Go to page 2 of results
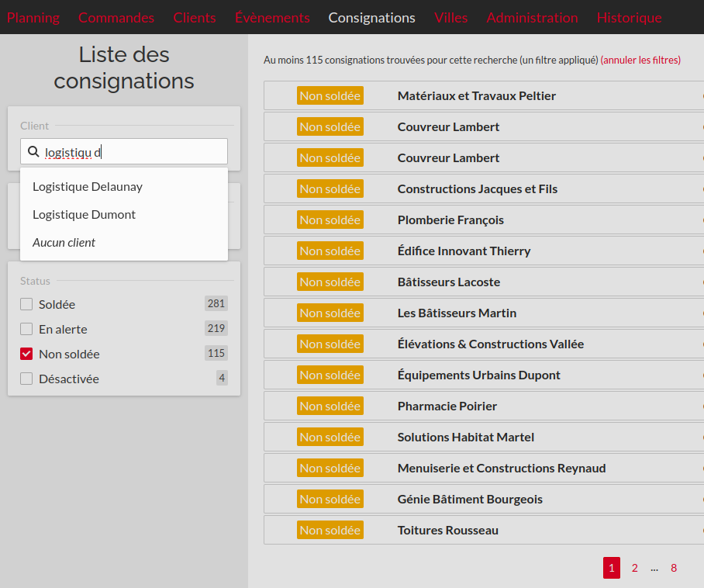 (634, 568)
